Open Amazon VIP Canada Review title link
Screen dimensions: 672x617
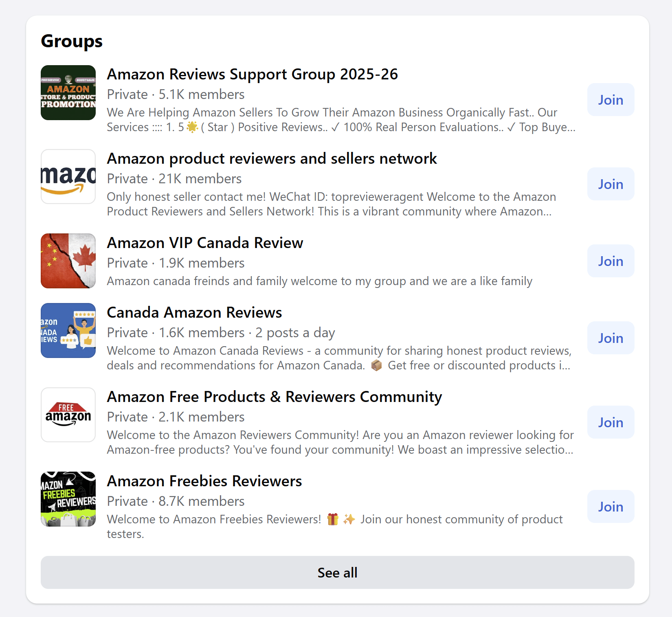pos(205,243)
